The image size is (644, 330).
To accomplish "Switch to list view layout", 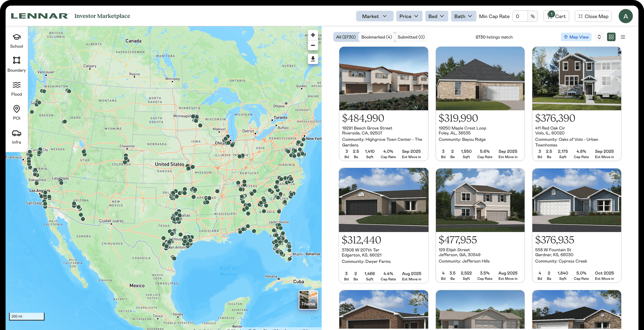I will coord(623,37).
